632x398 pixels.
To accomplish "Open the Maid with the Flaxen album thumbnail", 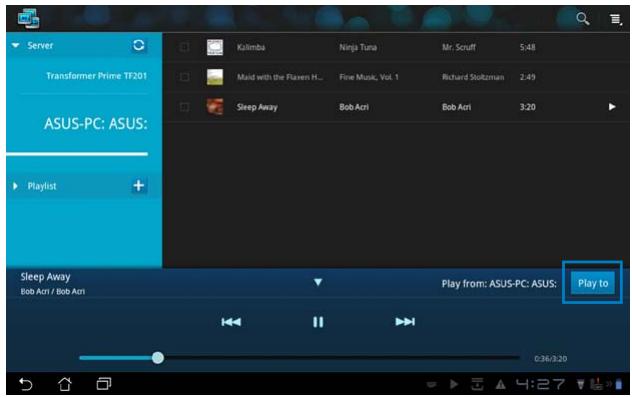I will pyautogui.click(x=215, y=77).
